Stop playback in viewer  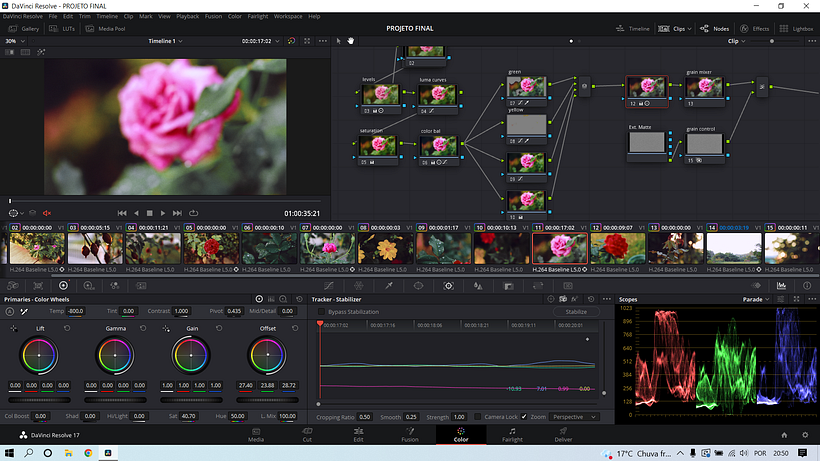coord(150,213)
